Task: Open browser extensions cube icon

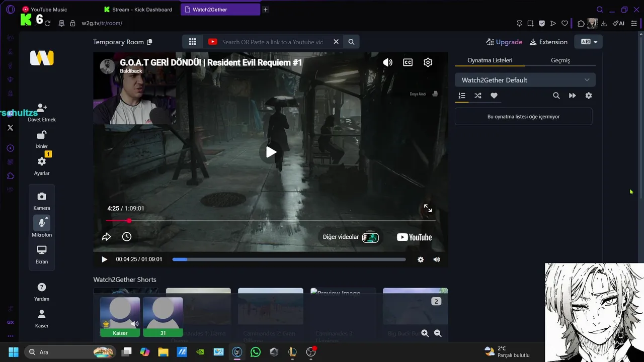Action: pos(581,23)
